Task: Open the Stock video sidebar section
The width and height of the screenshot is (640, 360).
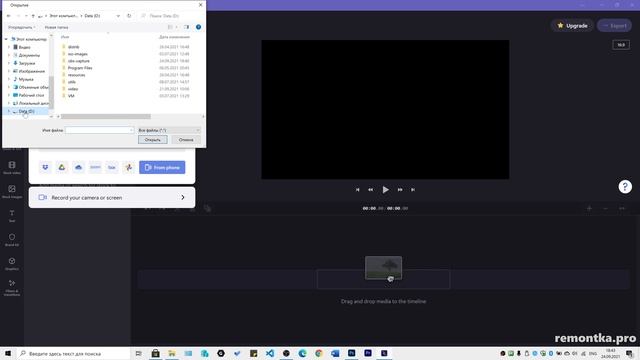Action: click(12, 167)
